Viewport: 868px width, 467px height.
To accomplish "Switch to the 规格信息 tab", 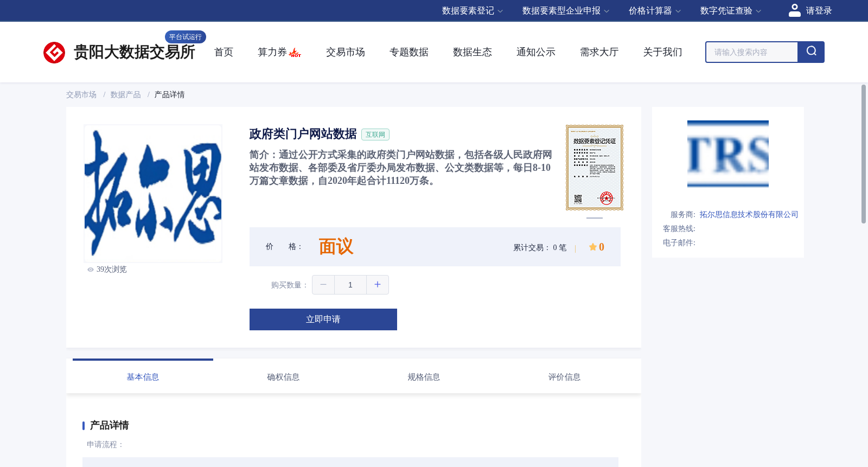I will click(424, 377).
